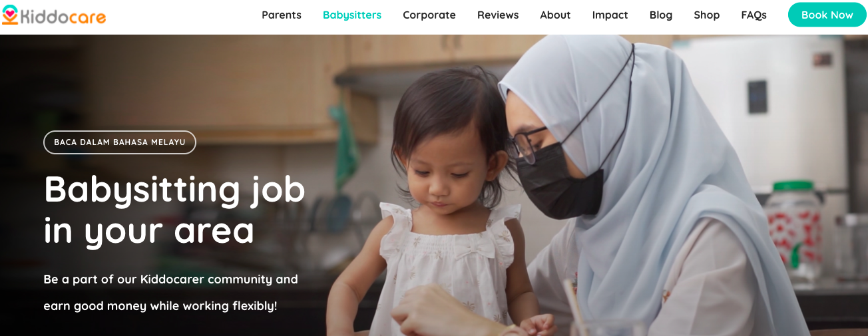Select the highlighted Babysitters nav item
868x336 pixels.
352,15
